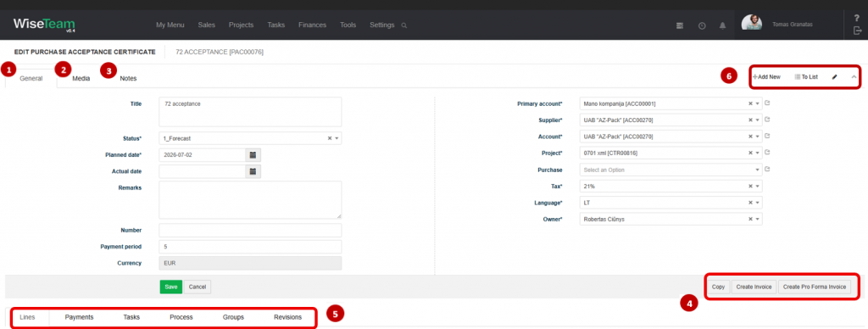
Task: Clear the Status field with the x
Action: point(330,138)
